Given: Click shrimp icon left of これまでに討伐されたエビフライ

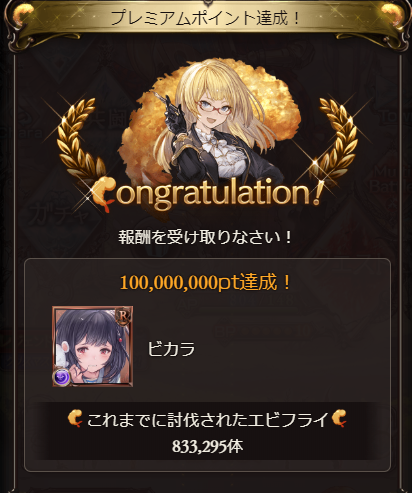Looking at the screenshot, I should [x=75, y=419].
